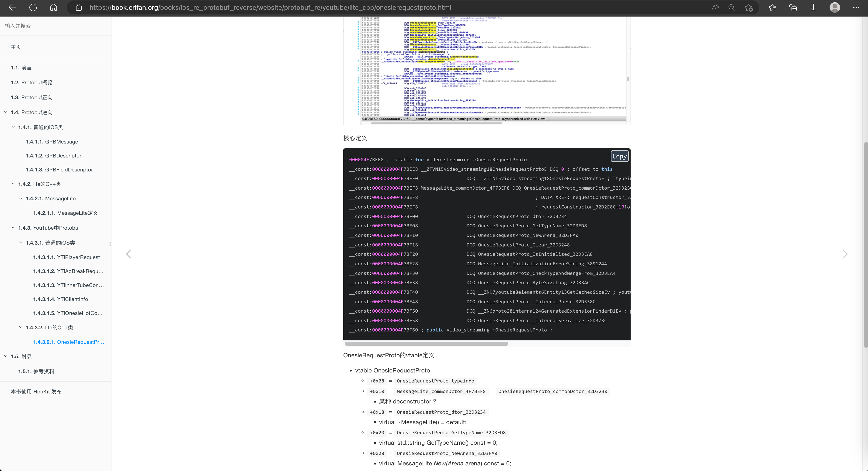Reload the page with refresh icon
The width and height of the screenshot is (868, 471).
[33, 7]
